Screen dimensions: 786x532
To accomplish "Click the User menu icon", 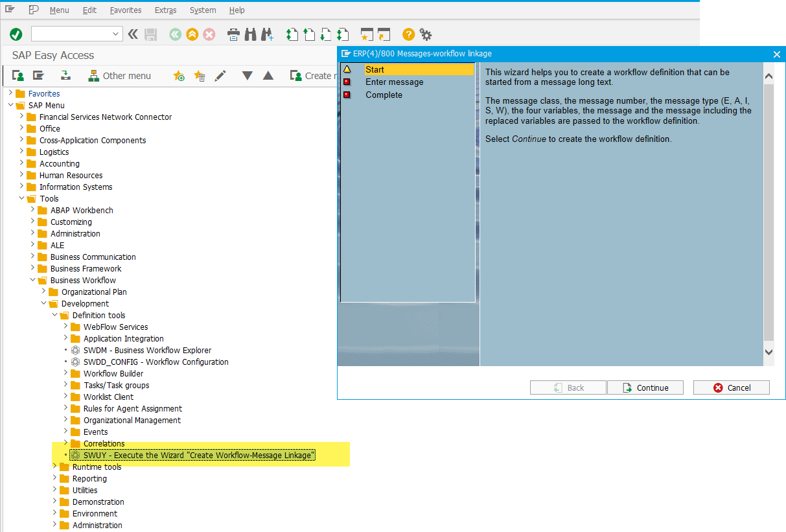I will 18,76.
